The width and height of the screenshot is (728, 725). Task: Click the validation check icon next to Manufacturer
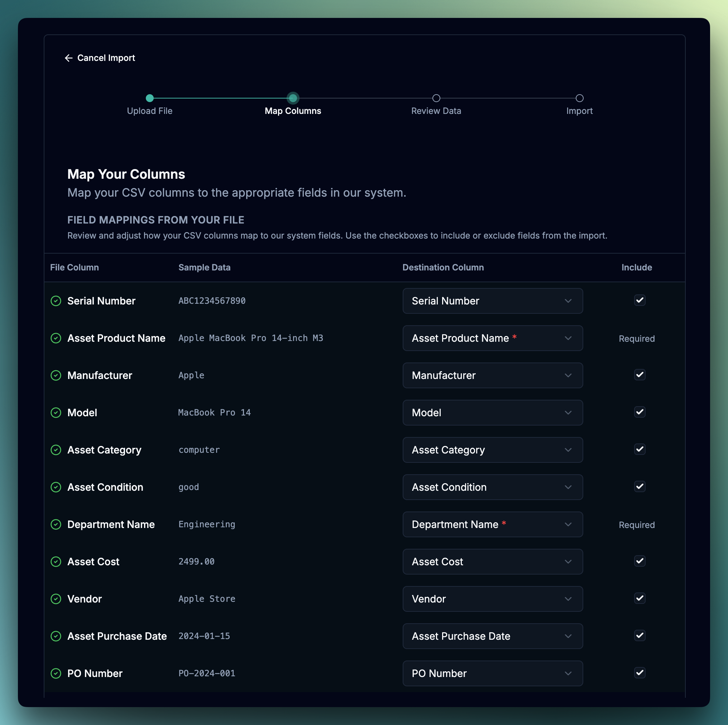56,375
